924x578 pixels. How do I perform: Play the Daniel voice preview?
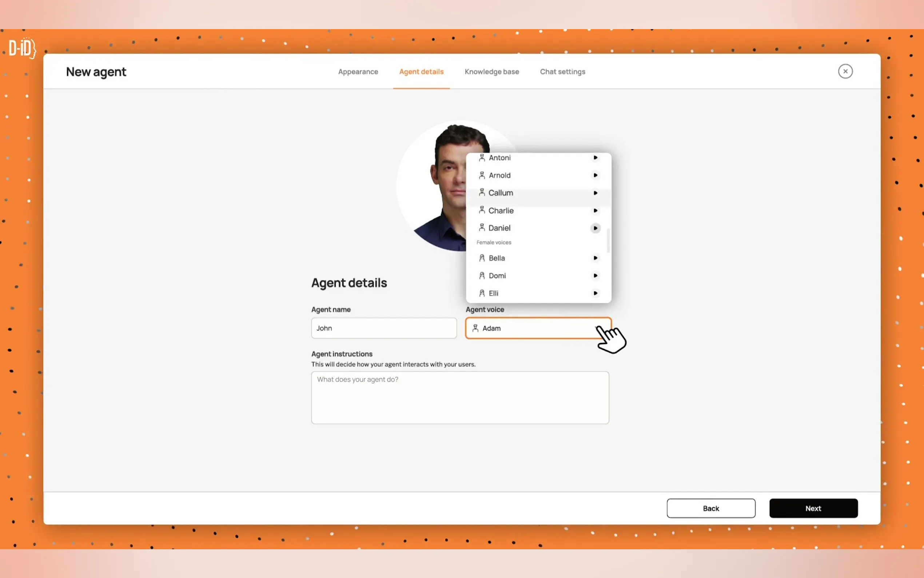pos(595,228)
